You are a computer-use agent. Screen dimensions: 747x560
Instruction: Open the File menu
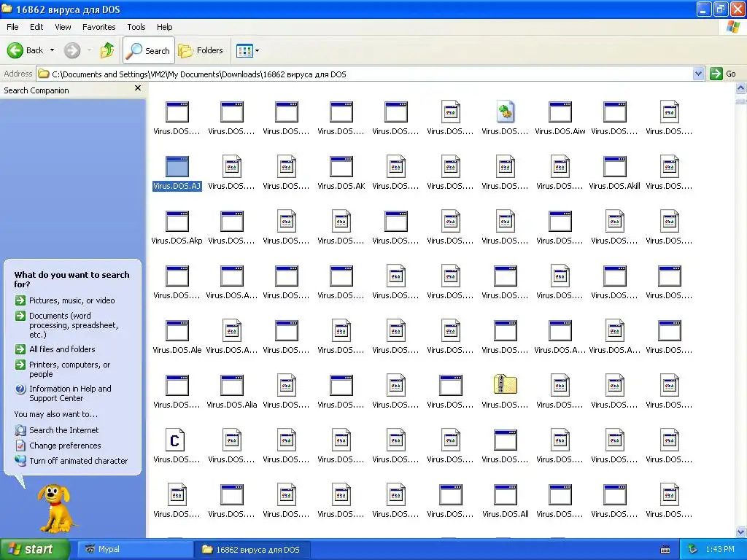click(12, 27)
